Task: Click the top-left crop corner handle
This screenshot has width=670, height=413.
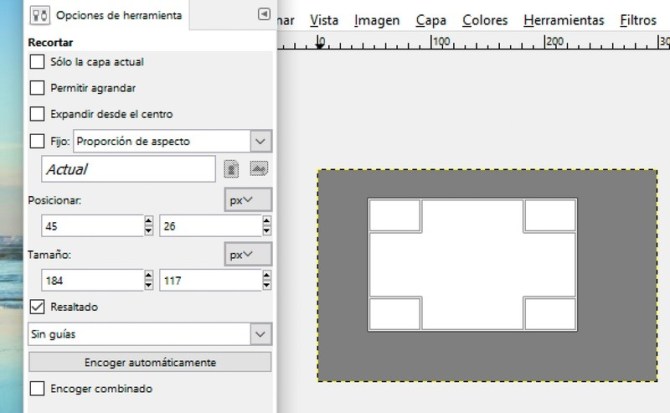Action: (394, 215)
